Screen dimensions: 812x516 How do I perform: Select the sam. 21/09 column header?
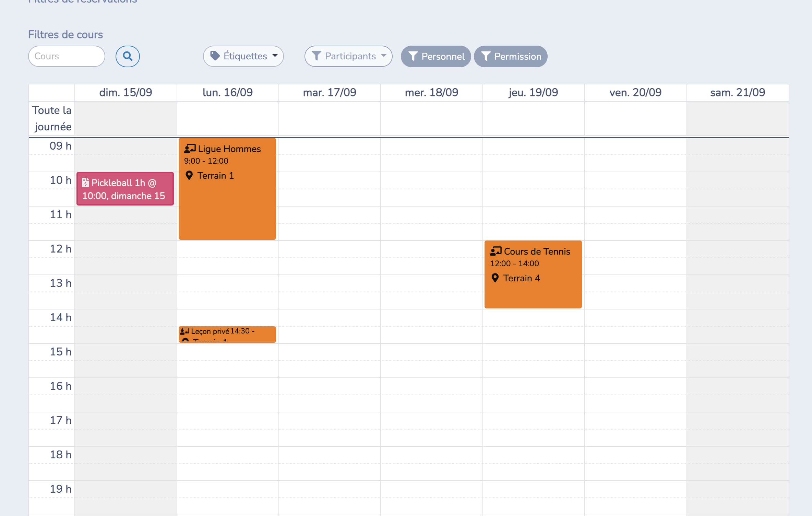(738, 93)
